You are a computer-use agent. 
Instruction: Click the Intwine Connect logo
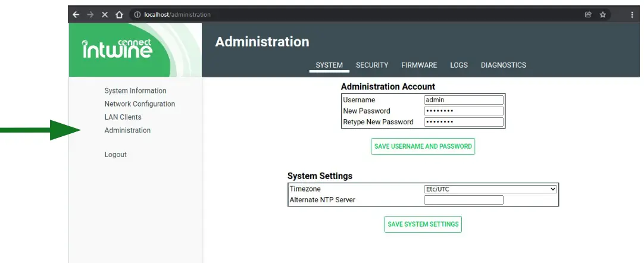118,49
